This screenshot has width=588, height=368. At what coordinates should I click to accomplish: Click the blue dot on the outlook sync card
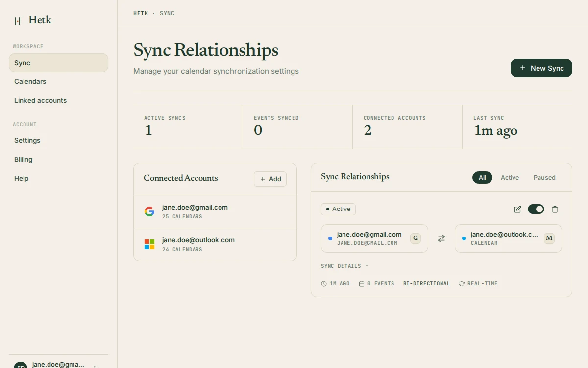click(x=464, y=238)
